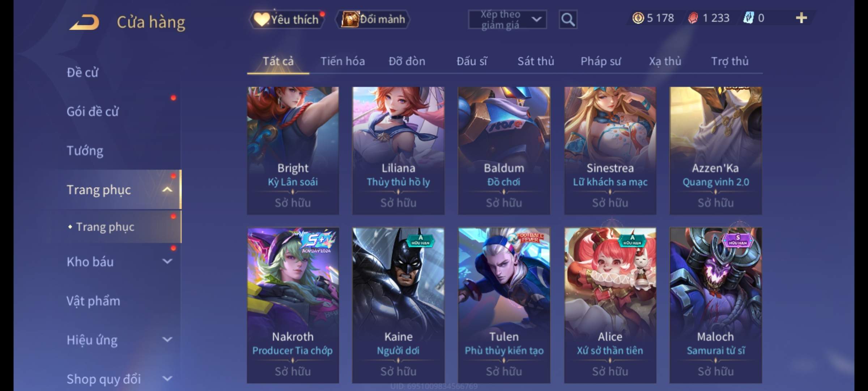Tap the gold coin balance icon
Image resolution: width=868 pixels, height=391 pixels.
pyautogui.click(x=638, y=18)
